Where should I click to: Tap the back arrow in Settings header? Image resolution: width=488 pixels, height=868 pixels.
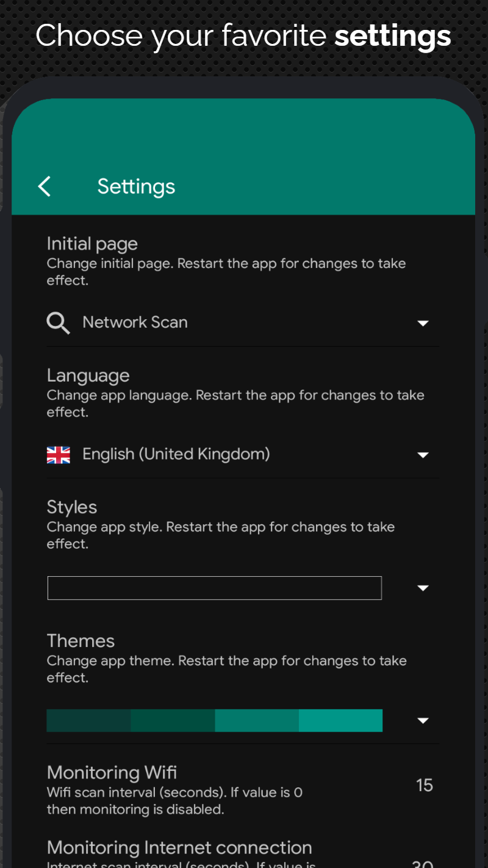pos(45,186)
